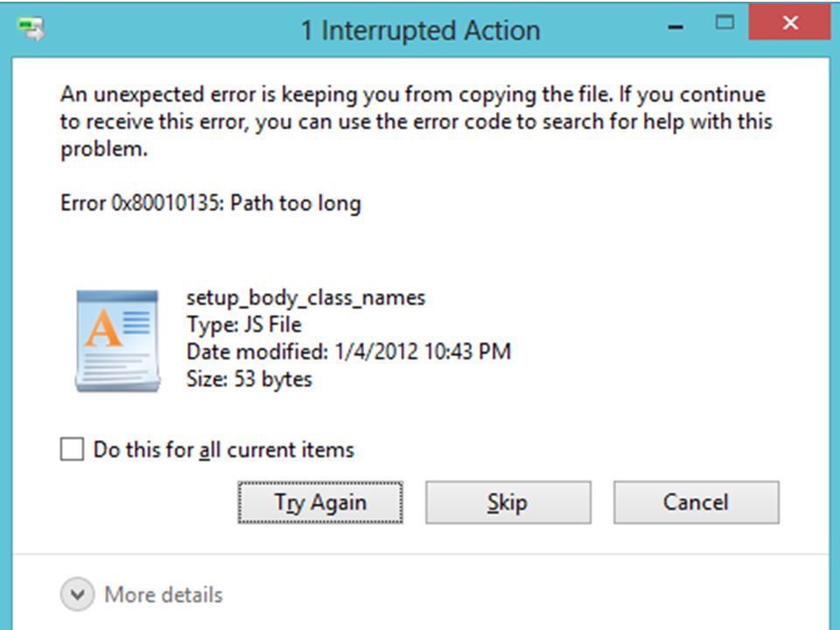Viewport: 840px width, 630px height.
Task: Click the unexpected error message paragraph
Action: (416, 122)
